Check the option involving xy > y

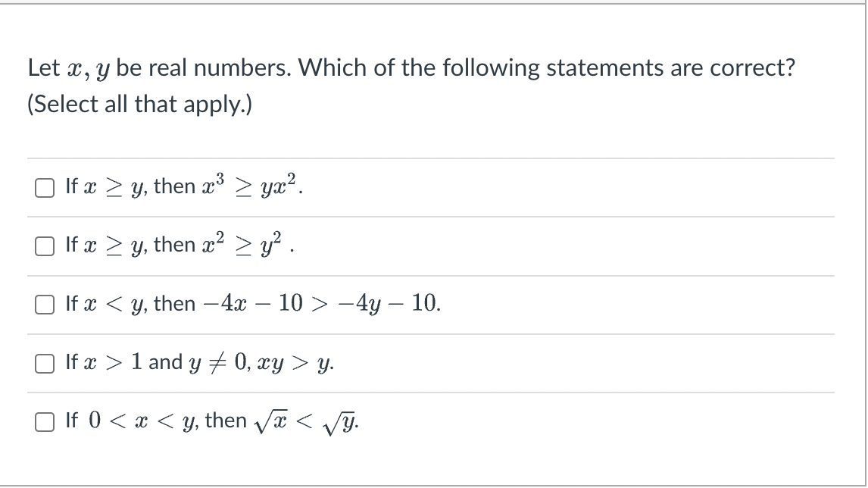(x=44, y=363)
